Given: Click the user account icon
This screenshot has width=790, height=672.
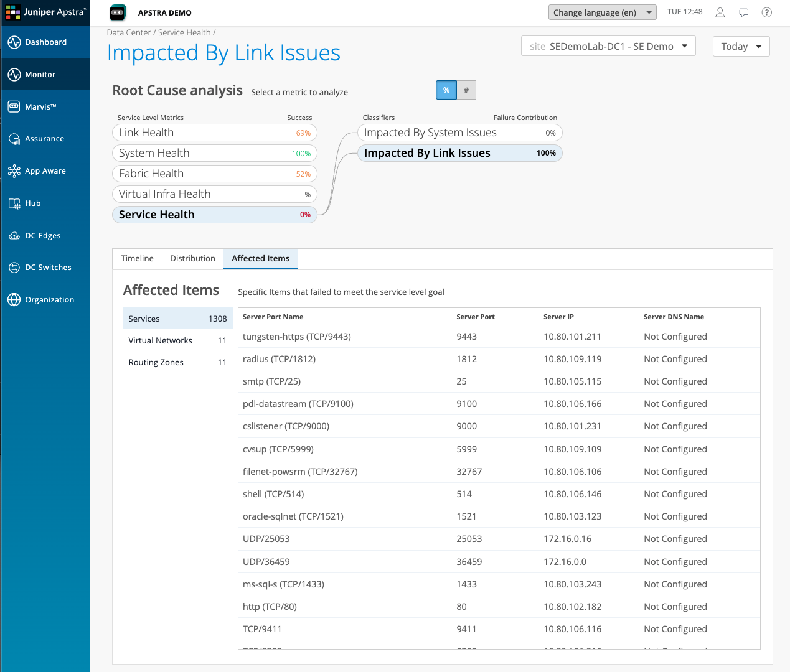Looking at the screenshot, I should [x=720, y=12].
